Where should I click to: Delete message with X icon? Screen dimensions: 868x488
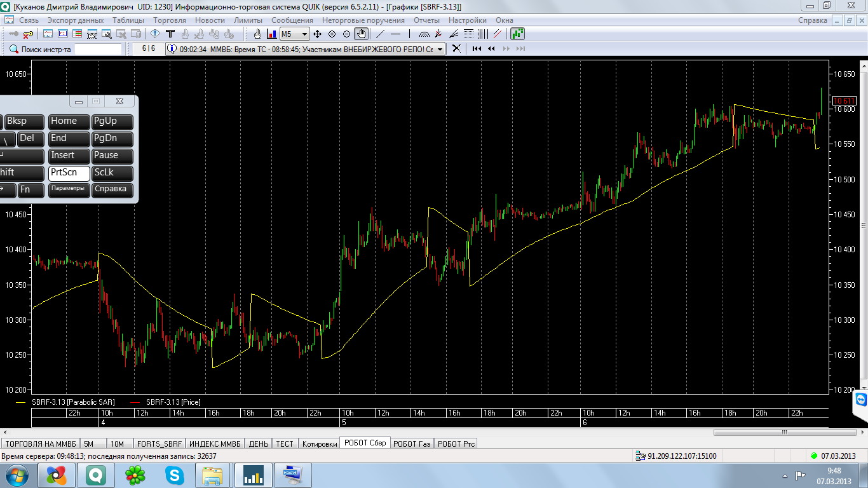tap(456, 49)
